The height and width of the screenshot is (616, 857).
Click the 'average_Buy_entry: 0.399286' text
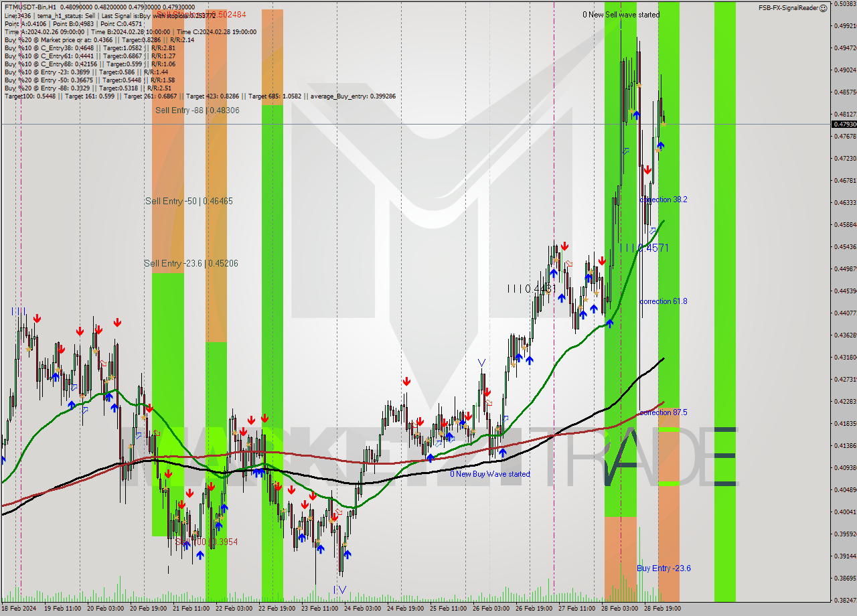click(x=352, y=96)
